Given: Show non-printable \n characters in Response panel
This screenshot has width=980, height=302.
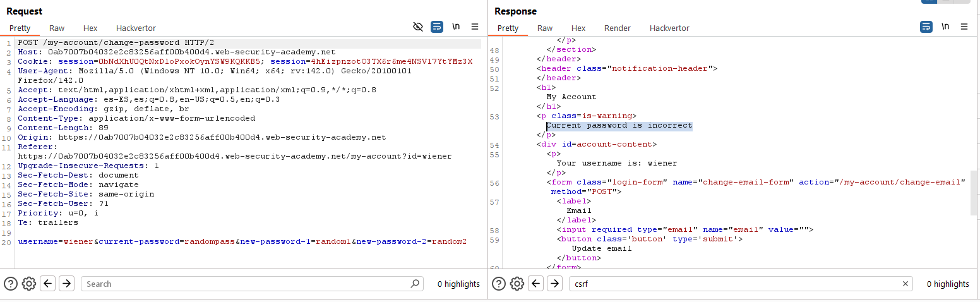Looking at the screenshot, I should click(945, 27).
